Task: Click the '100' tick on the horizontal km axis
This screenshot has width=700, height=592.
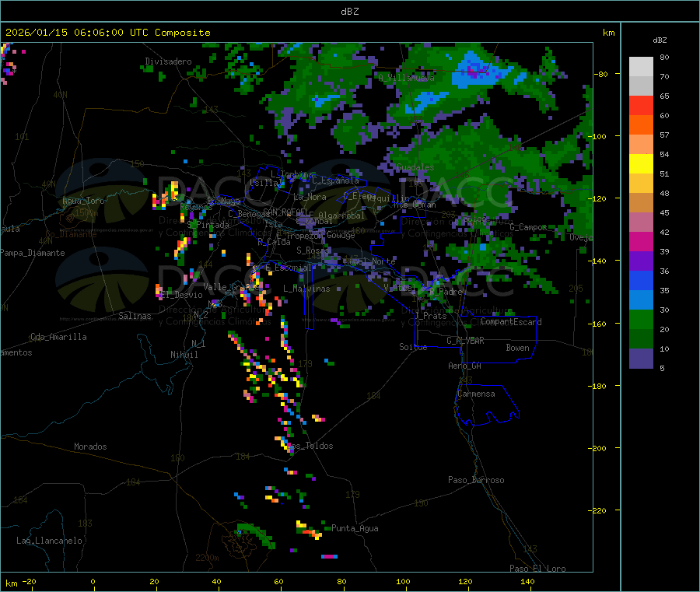Action: [403, 581]
